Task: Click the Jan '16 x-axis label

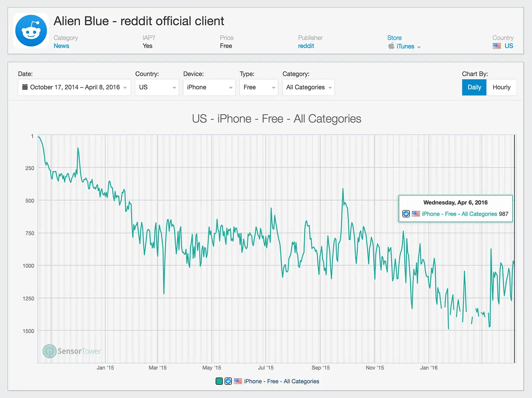Action: 429,368
